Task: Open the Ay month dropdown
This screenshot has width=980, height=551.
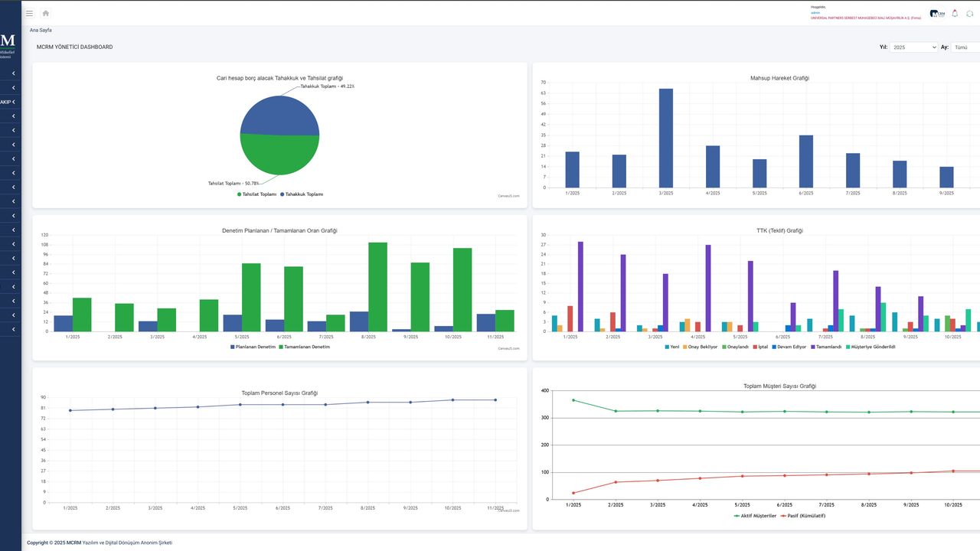Action: coord(965,47)
